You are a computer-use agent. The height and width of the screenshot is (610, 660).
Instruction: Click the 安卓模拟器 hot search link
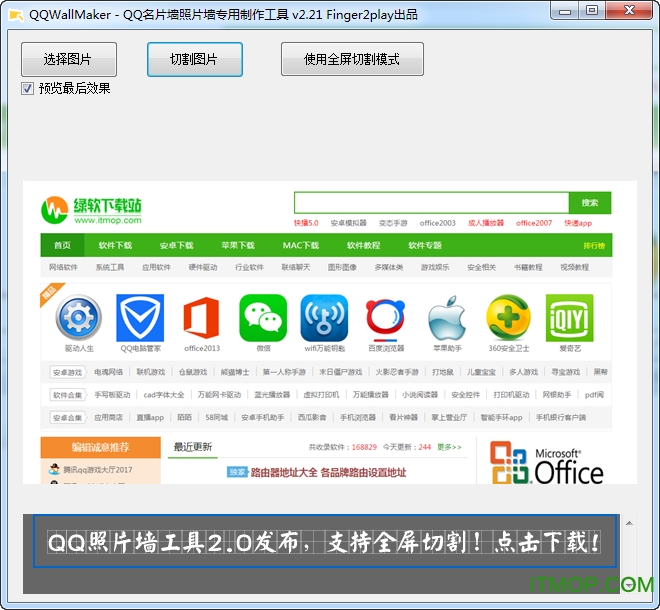pyautogui.click(x=349, y=223)
